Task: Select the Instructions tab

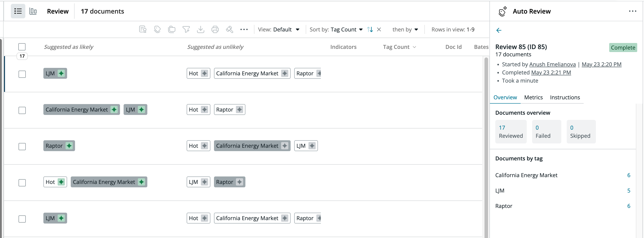Action: [565, 97]
